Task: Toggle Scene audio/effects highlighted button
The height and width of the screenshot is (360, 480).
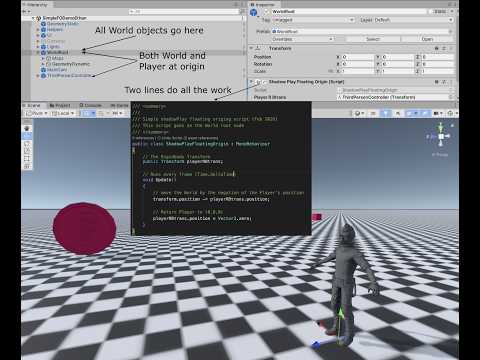Action: 411,113
